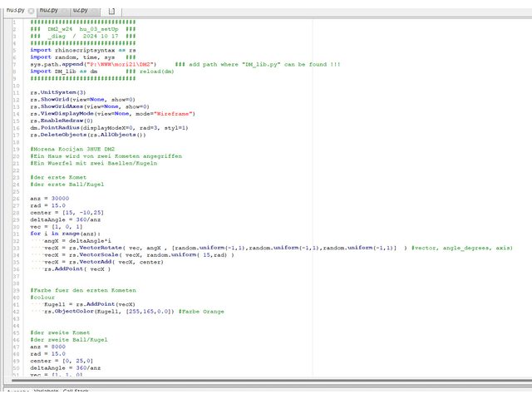This screenshot has width=532, height=399.
Task: Click the comment "#der erste Komet"
Action: click(58, 177)
